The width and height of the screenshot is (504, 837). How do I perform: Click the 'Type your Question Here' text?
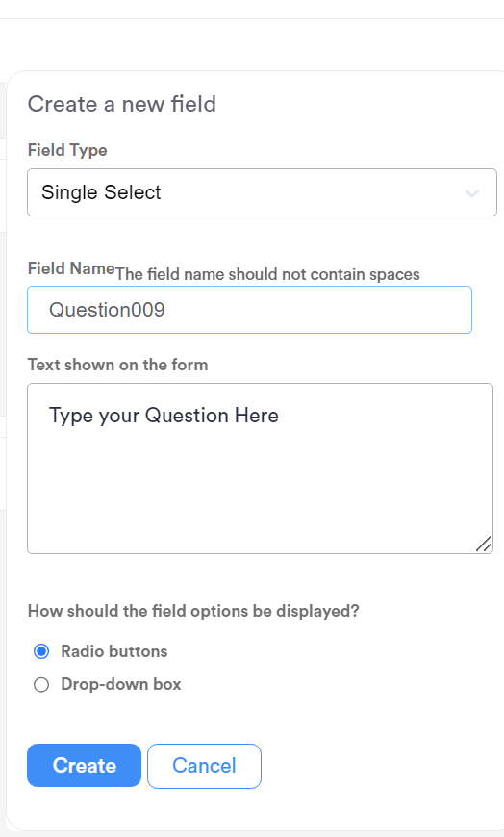[164, 416]
